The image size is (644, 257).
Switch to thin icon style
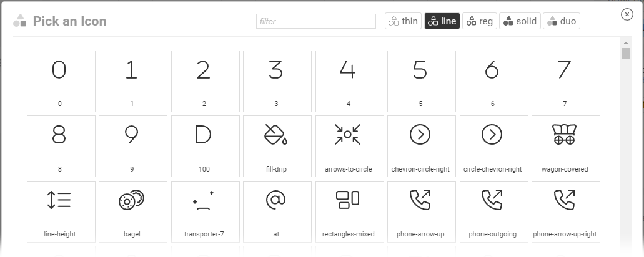click(403, 21)
